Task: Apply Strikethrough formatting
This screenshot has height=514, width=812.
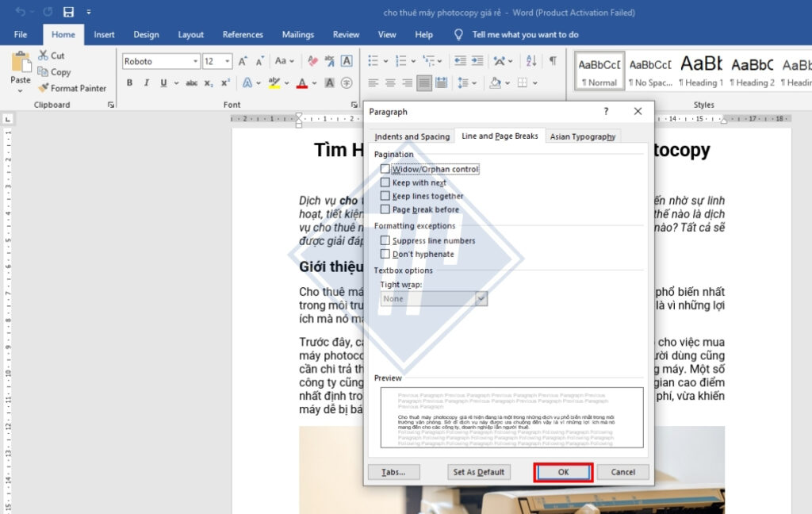Action: pos(192,82)
